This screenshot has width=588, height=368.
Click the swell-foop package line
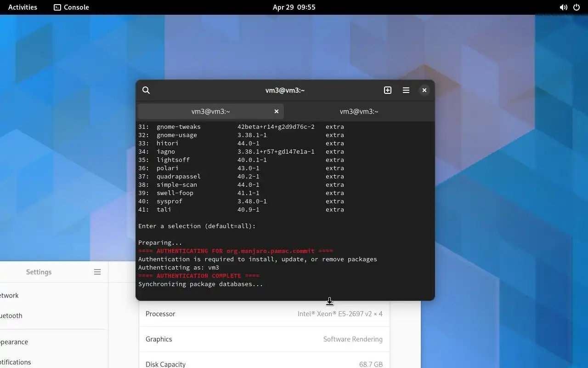(241, 193)
